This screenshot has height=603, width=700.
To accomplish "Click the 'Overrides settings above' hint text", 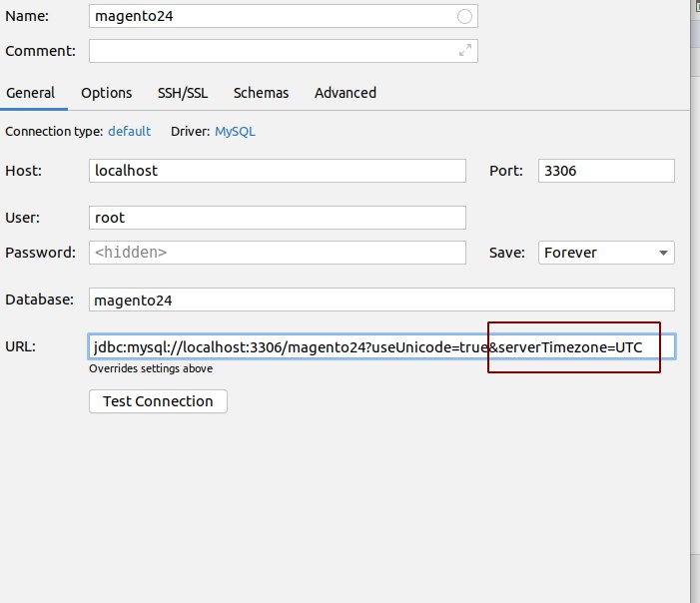I will 151,368.
